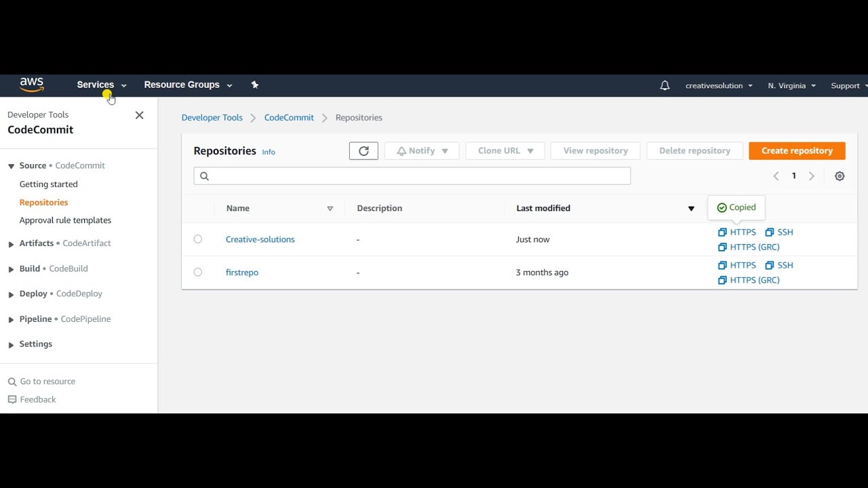Click the pin shortcut icon in top bar
This screenshot has height=488, width=868.
point(255,85)
